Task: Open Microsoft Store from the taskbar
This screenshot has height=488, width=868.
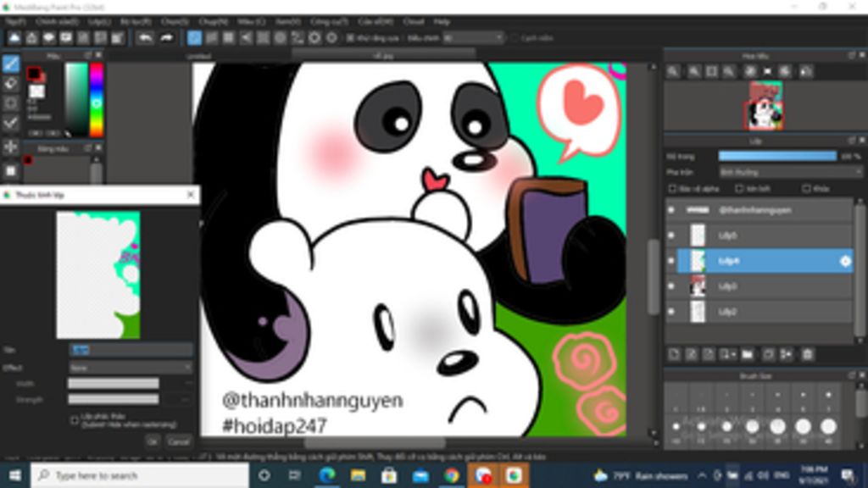Action: (x=388, y=475)
